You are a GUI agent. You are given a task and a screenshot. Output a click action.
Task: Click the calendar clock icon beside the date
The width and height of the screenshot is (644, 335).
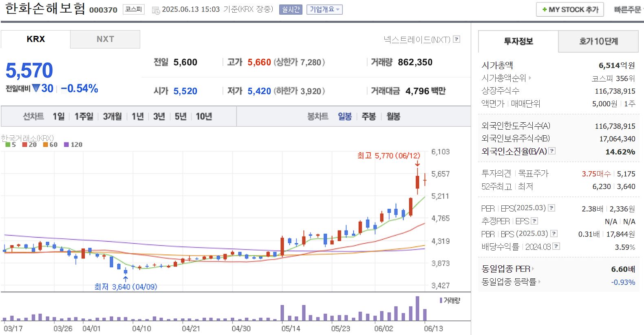156,11
